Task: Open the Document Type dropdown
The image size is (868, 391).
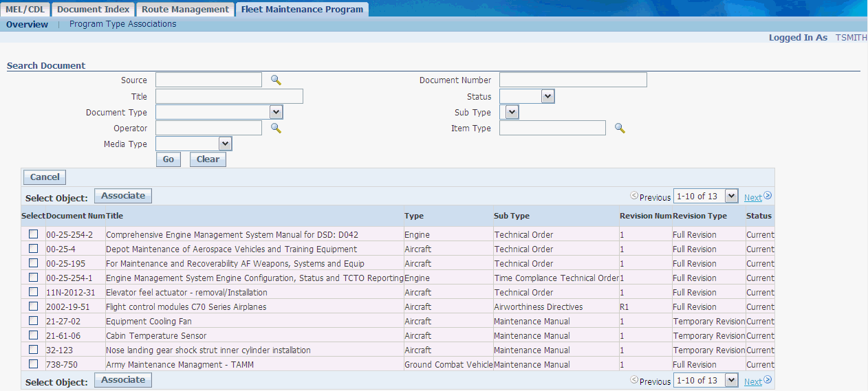Action: tap(219, 112)
